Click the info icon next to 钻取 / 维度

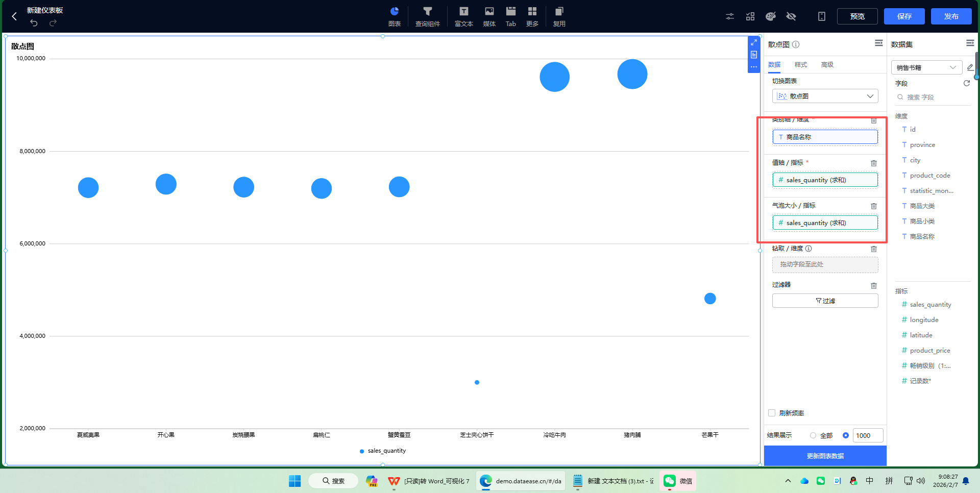[x=808, y=249]
